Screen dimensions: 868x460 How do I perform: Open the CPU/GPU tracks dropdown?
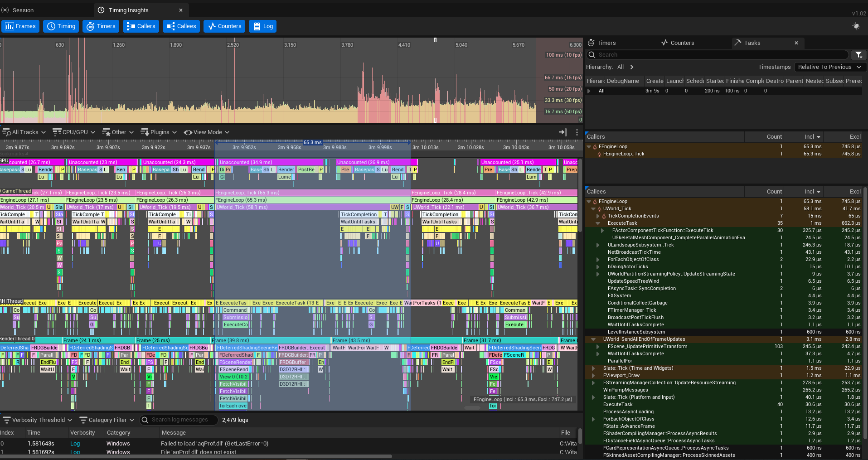[74, 132]
